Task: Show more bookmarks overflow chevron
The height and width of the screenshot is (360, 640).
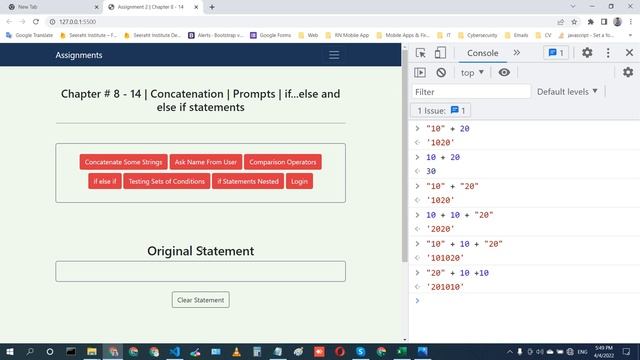Action: coord(630,36)
